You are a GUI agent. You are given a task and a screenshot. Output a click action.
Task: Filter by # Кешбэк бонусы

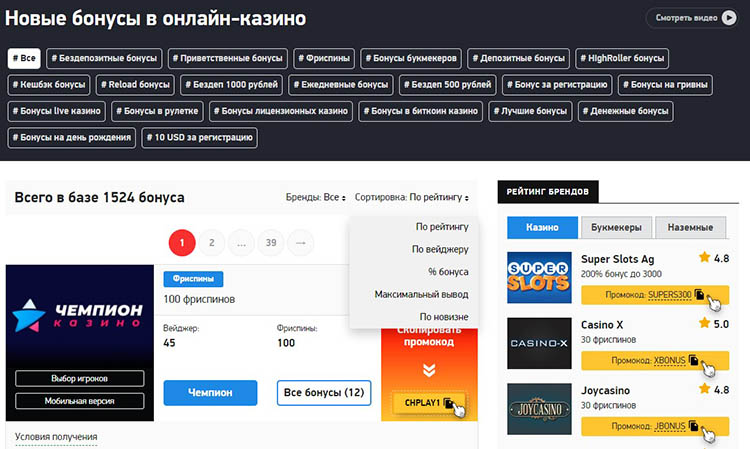49,85
